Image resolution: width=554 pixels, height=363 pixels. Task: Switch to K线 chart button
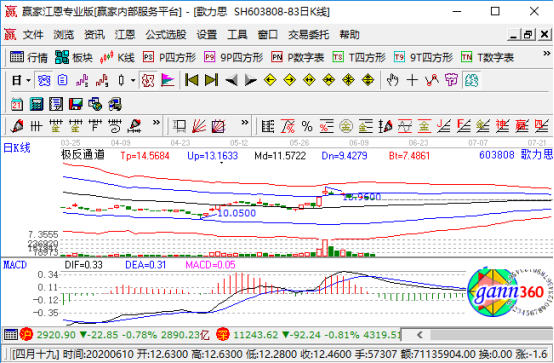pos(117,57)
